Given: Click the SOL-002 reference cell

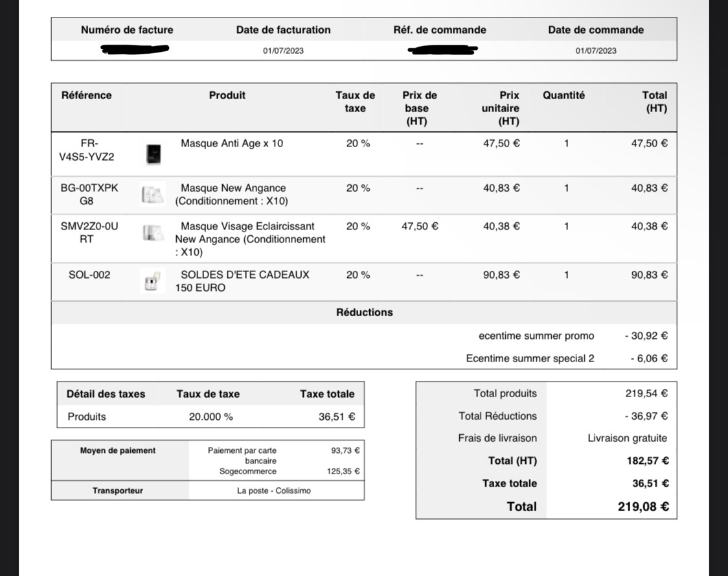Looking at the screenshot, I should pos(89,275).
